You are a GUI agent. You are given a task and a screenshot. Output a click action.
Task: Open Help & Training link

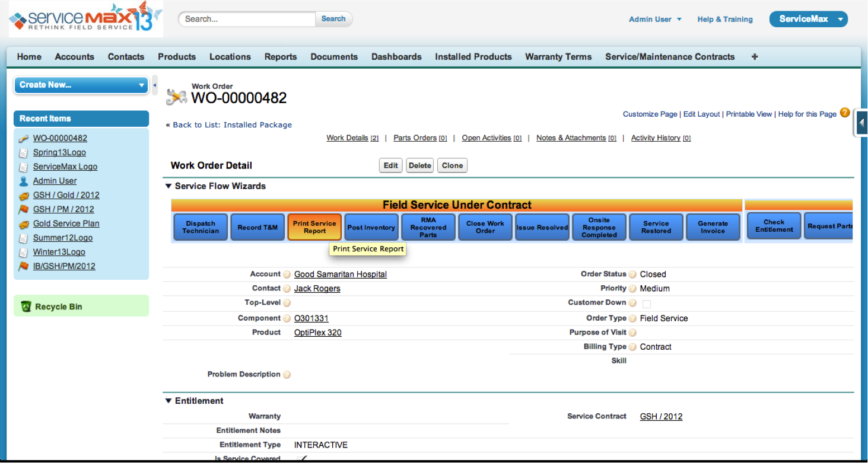tap(725, 20)
